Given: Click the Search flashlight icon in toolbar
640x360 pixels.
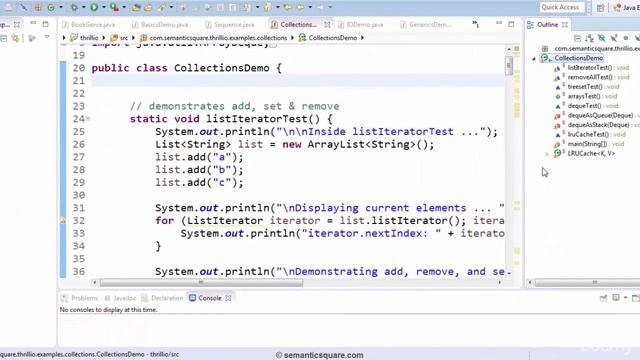Looking at the screenshot, I should (162, 7).
